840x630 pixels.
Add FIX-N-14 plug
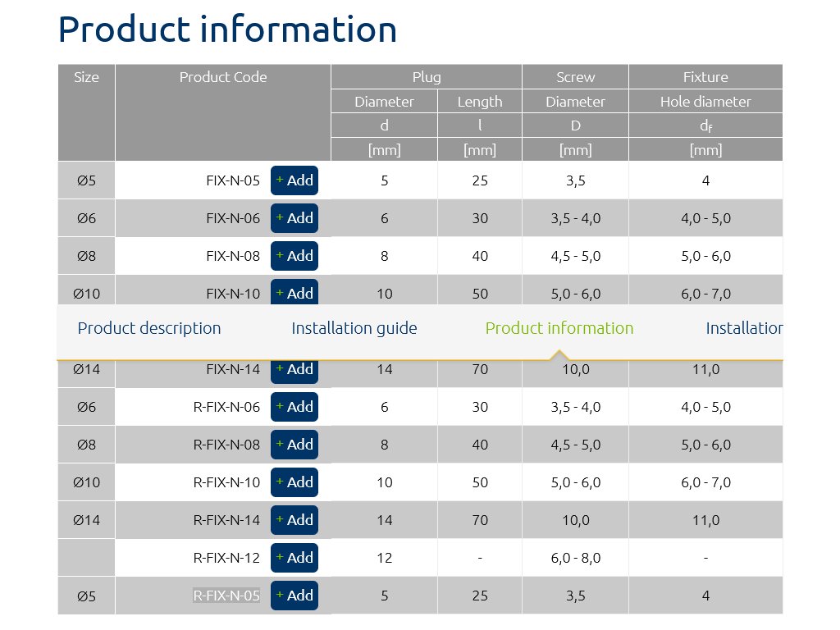point(294,371)
